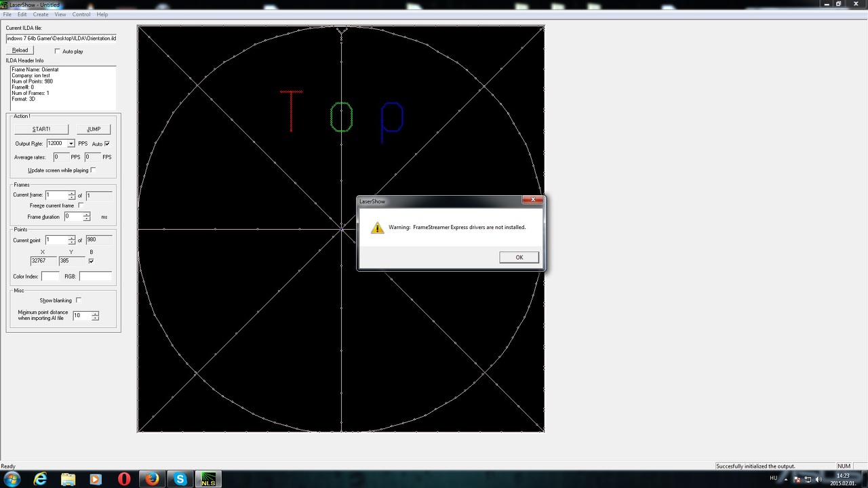The width and height of the screenshot is (868, 488).
Task: Enable Update screen while playing
Action: (x=93, y=170)
